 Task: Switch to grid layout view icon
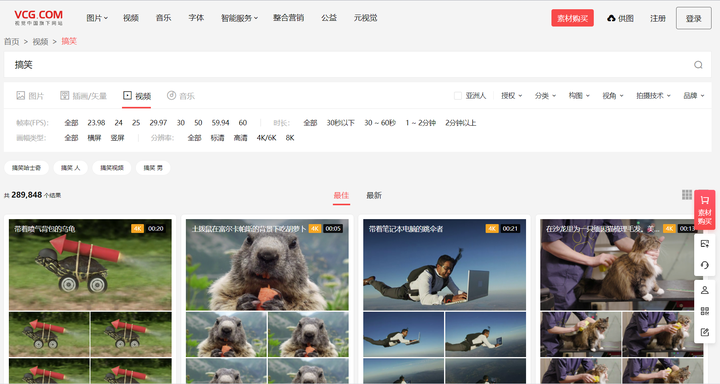[x=687, y=195]
